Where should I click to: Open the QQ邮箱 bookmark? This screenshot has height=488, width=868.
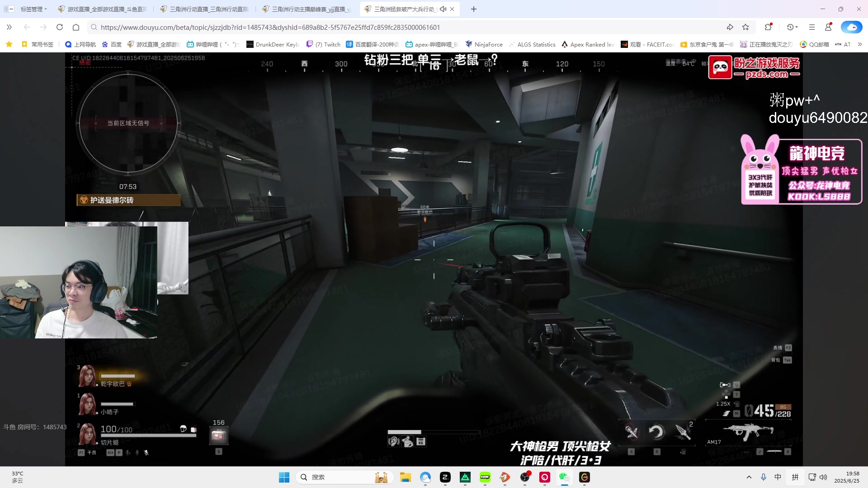[814, 44]
